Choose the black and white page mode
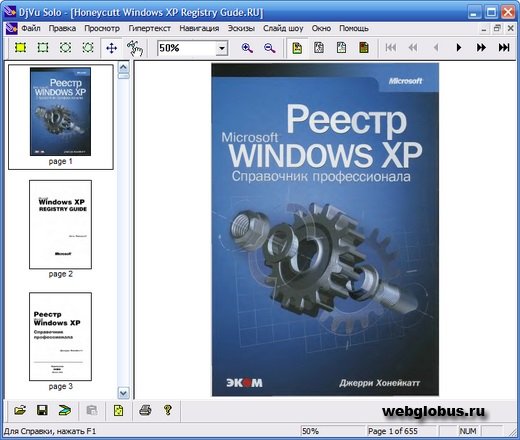The height and width of the screenshot is (440, 520). [x=319, y=48]
